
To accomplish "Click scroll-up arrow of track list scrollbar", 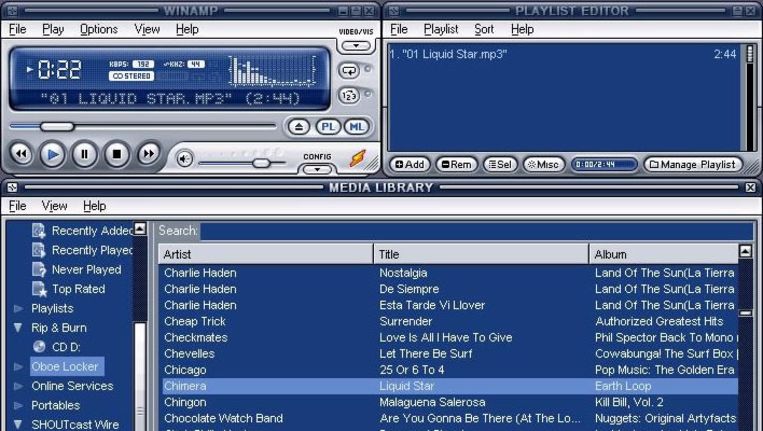I will 745,251.
